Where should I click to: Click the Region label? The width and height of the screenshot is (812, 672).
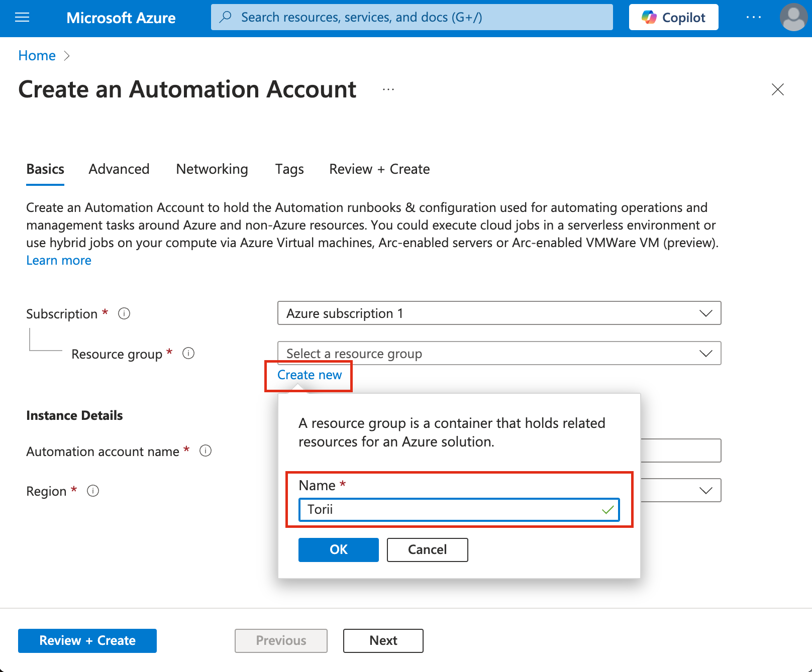click(x=46, y=491)
